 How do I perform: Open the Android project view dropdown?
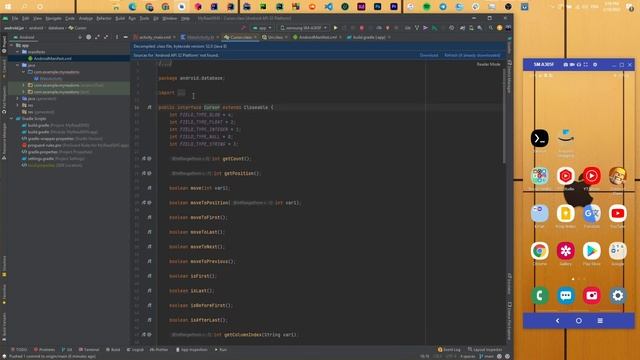(27, 37)
